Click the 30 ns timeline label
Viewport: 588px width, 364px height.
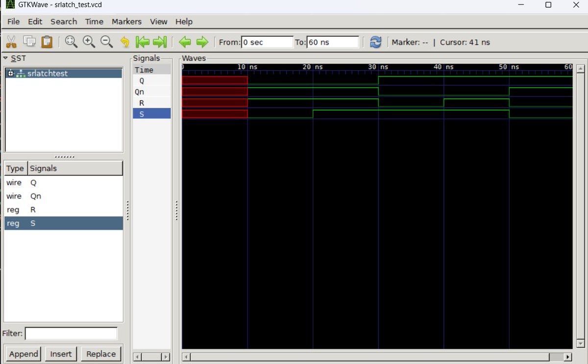pos(378,67)
